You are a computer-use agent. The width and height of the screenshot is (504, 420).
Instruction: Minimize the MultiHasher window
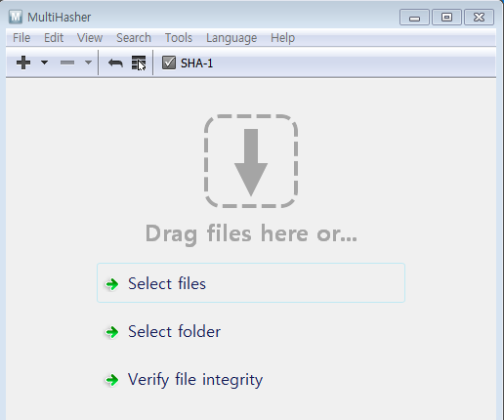414,18
